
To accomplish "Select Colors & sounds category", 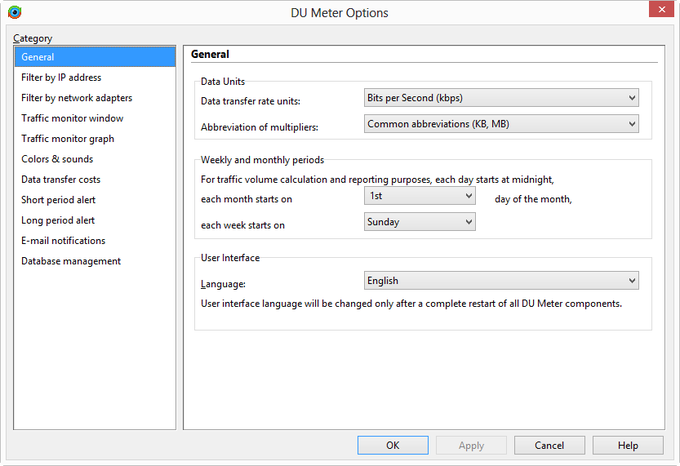I will [x=58, y=159].
